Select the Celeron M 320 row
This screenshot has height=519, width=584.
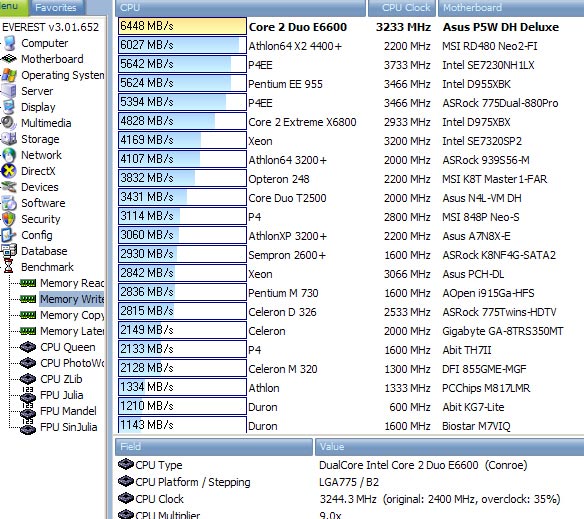[350, 368]
